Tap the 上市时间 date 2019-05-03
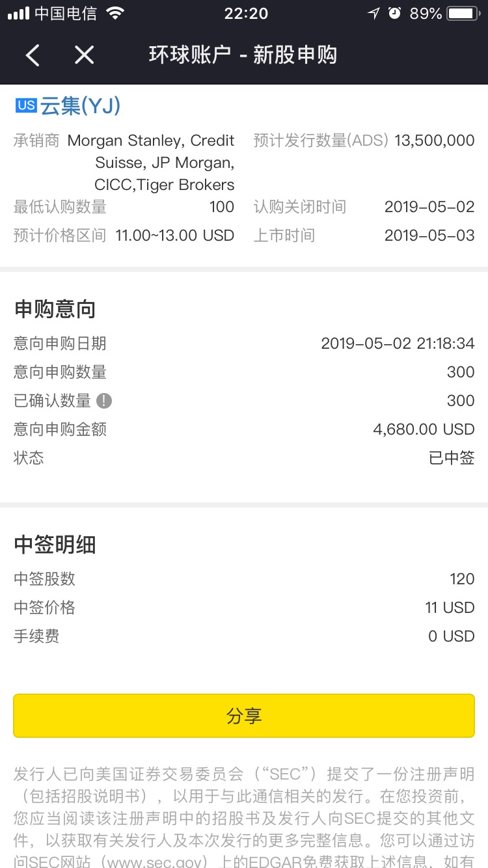The height and width of the screenshot is (868, 488). (429, 236)
